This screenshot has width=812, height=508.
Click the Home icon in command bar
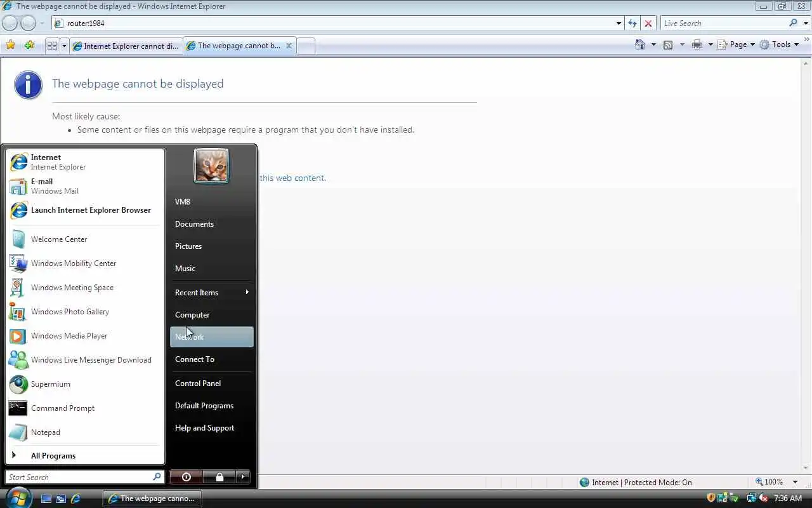(x=640, y=44)
